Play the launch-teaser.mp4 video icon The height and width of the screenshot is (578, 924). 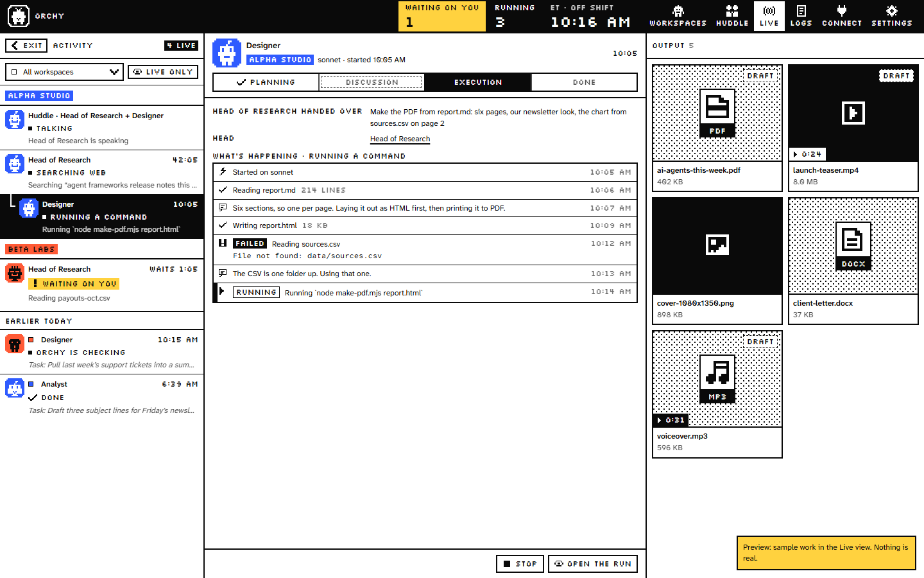pyautogui.click(x=853, y=113)
